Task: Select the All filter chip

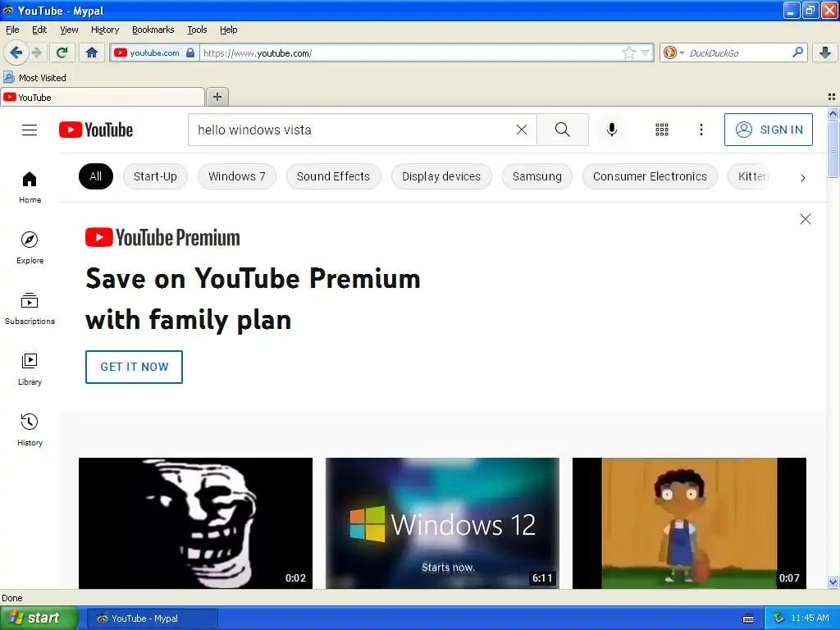Action: point(96,176)
